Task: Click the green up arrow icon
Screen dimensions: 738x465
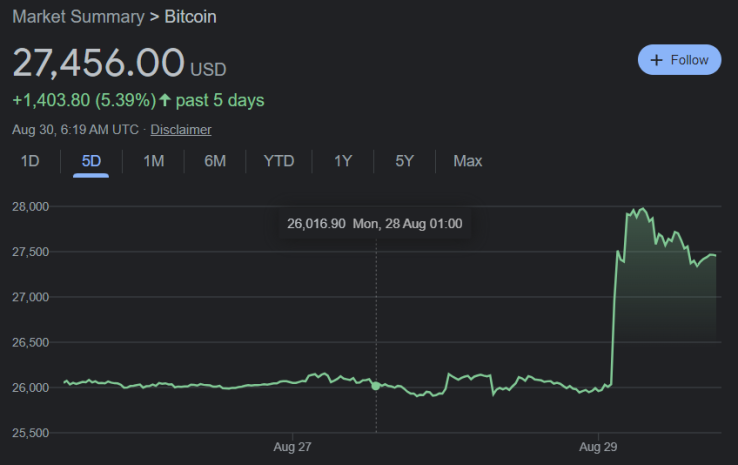Action: tap(164, 100)
